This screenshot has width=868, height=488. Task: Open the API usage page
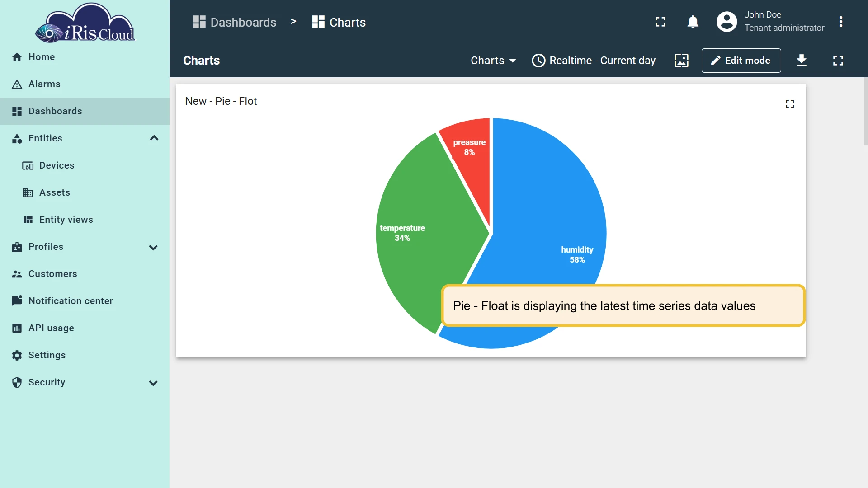pyautogui.click(x=85, y=328)
